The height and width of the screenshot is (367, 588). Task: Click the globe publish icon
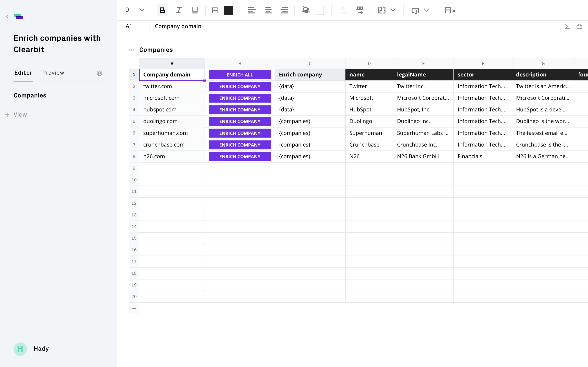99,73
